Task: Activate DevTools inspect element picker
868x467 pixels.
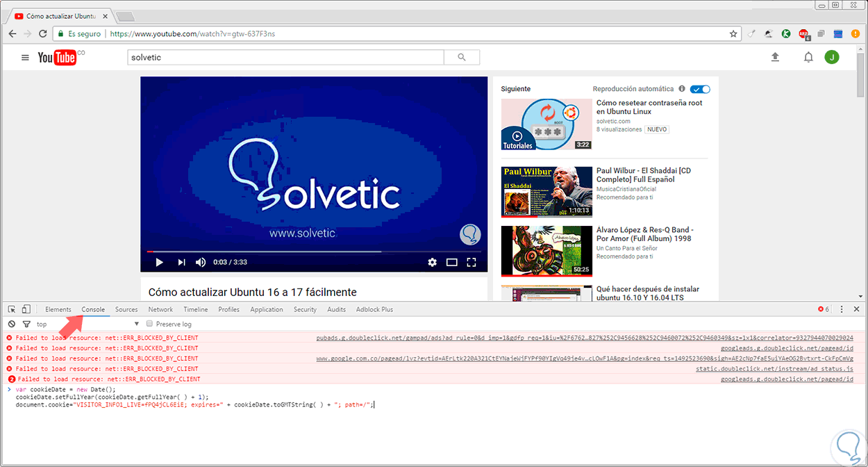Action: [x=12, y=309]
